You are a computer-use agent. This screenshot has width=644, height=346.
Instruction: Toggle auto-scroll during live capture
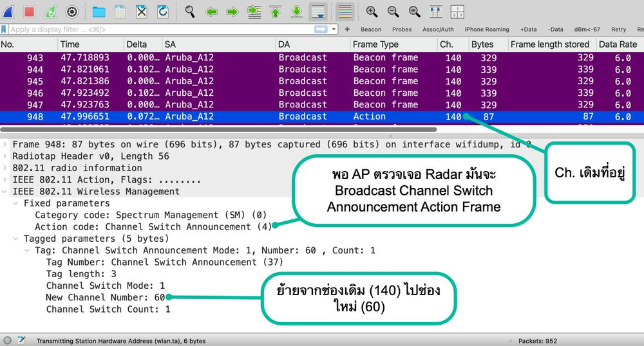click(x=317, y=11)
